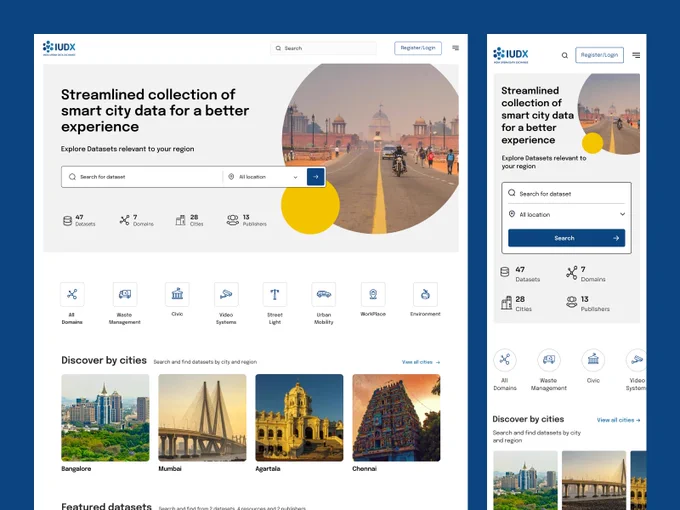Click the Domains network icon in desktop stats

[x=124, y=220]
